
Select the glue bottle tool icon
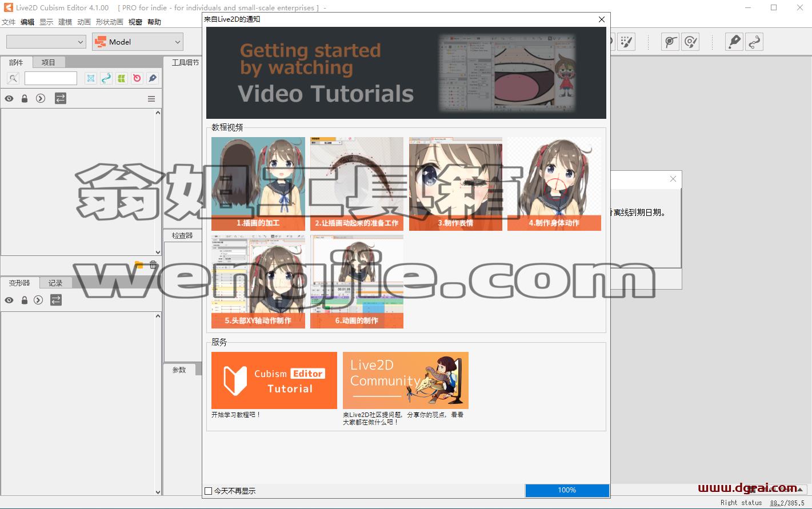[x=734, y=42]
